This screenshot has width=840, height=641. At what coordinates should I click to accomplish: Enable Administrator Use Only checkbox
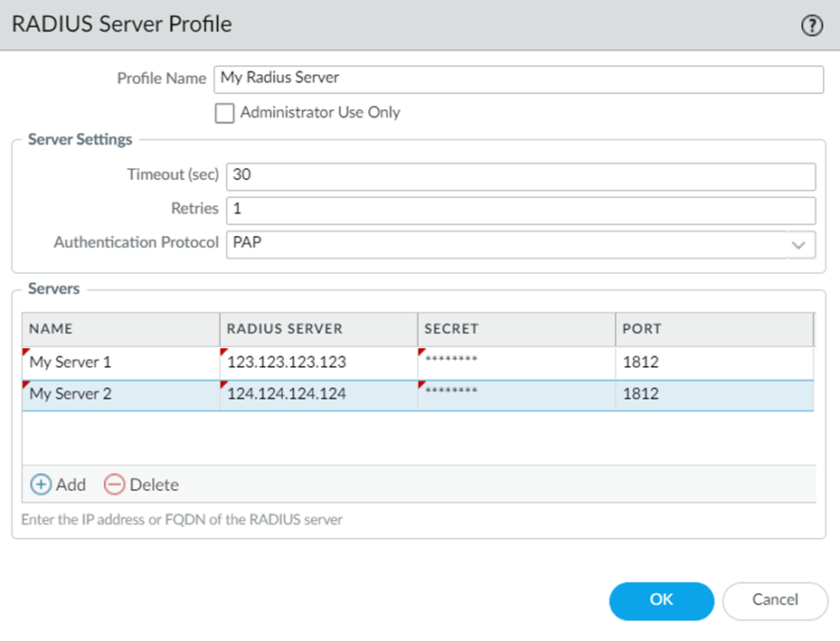pyautogui.click(x=224, y=113)
